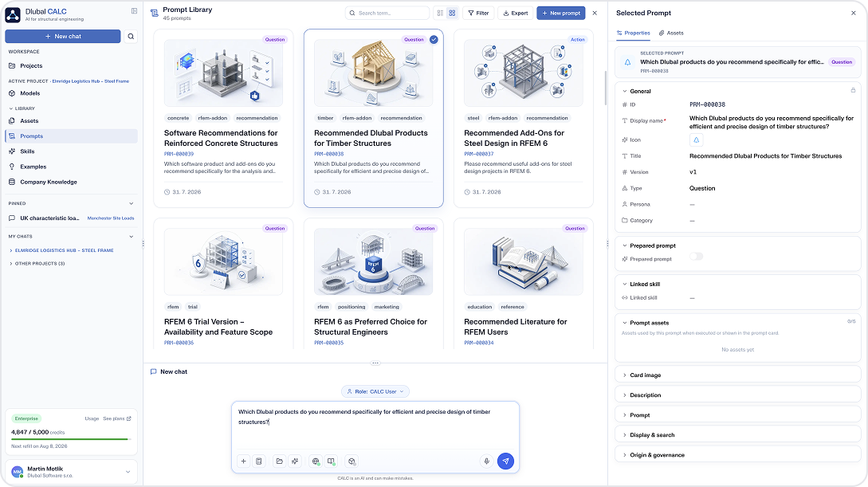Open the Martin Motlik account menu chevron
868x487 pixels.
point(128,472)
